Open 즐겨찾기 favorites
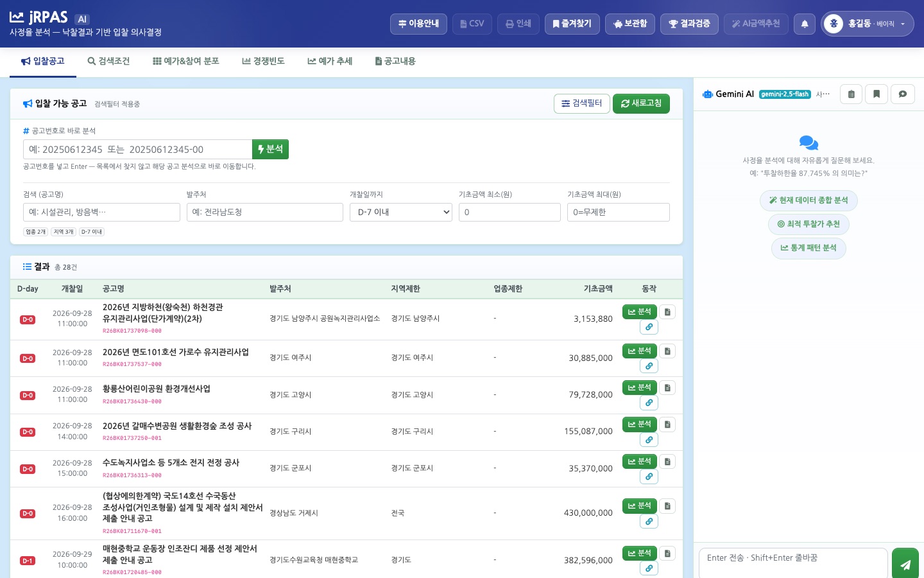This screenshot has width=924, height=578. point(572,24)
